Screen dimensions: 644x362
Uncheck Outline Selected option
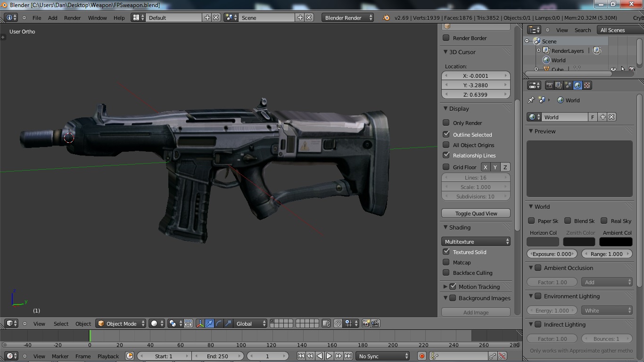coord(446,134)
